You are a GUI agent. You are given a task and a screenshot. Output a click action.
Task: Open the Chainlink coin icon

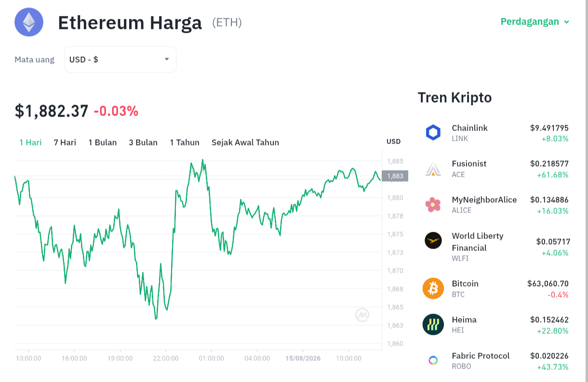(433, 132)
